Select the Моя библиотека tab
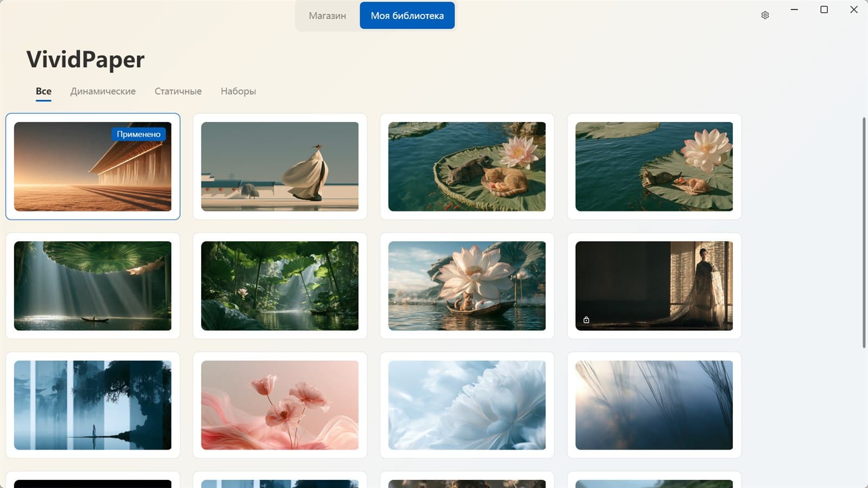The width and height of the screenshot is (868, 488). click(x=407, y=16)
